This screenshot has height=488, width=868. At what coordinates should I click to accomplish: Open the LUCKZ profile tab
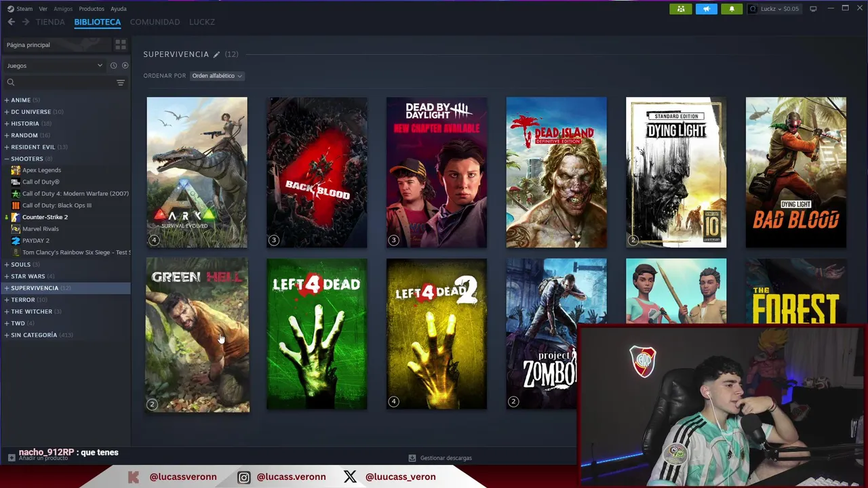[x=202, y=22]
